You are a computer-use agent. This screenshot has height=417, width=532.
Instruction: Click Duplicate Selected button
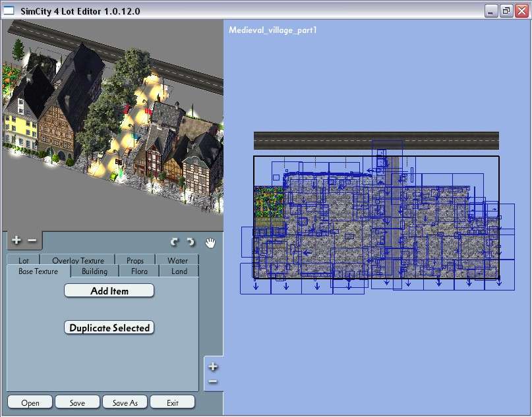[109, 327]
